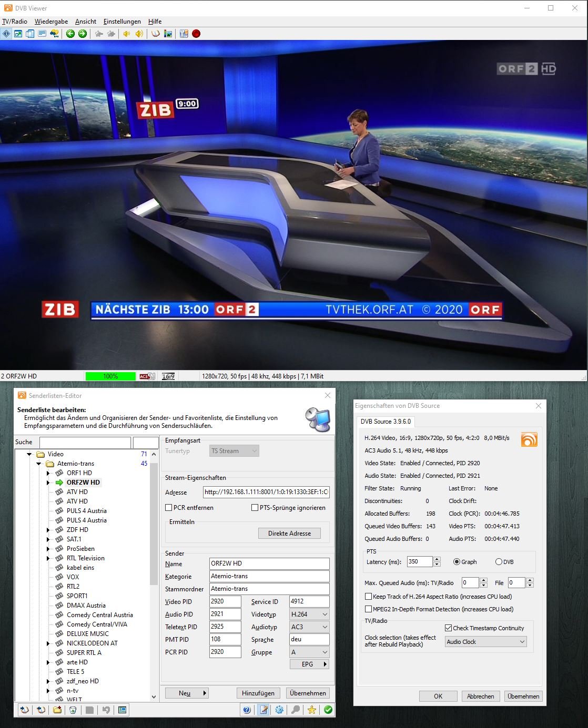The image size is (588, 728).
Task: Click the volume down speaker icon
Action: click(x=127, y=34)
